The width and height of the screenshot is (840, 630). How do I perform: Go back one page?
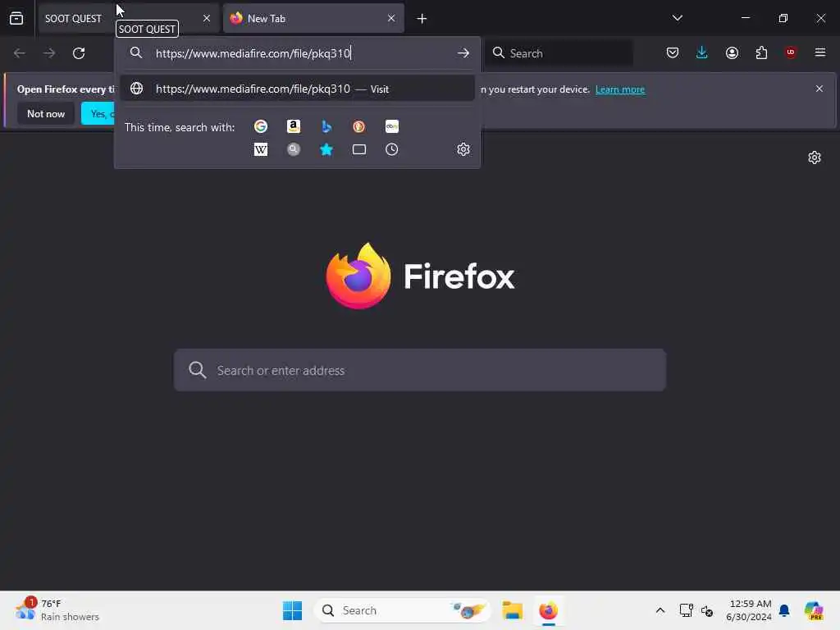point(20,53)
